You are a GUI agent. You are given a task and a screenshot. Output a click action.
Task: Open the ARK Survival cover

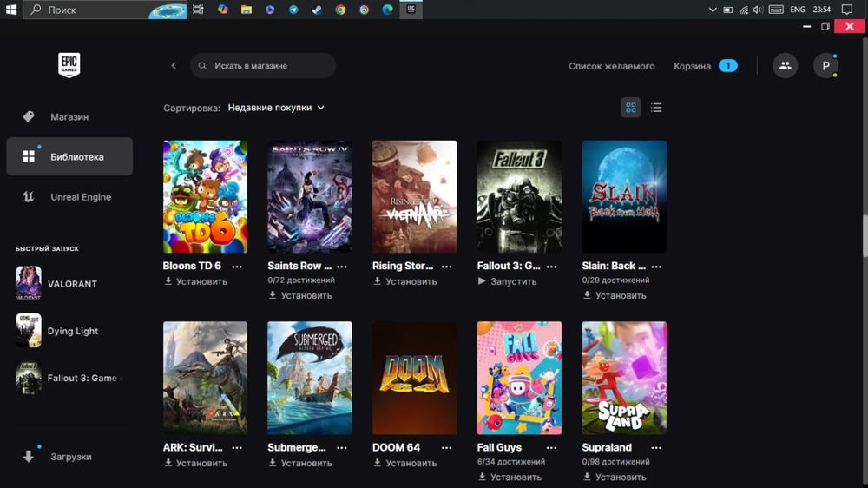click(205, 378)
